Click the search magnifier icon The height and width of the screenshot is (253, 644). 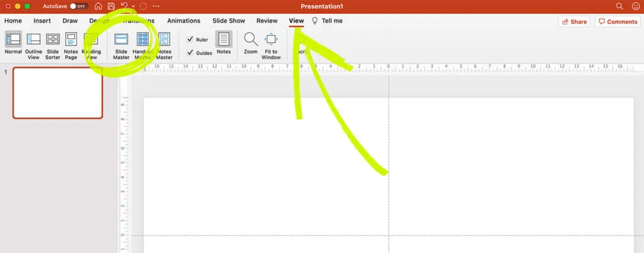coord(619,6)
